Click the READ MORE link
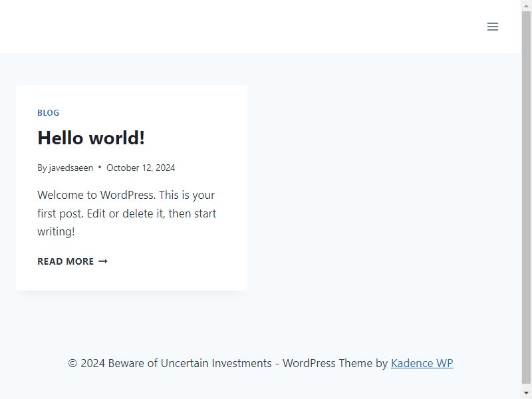This screenshot has height=399, width=532. pos(72,261)
